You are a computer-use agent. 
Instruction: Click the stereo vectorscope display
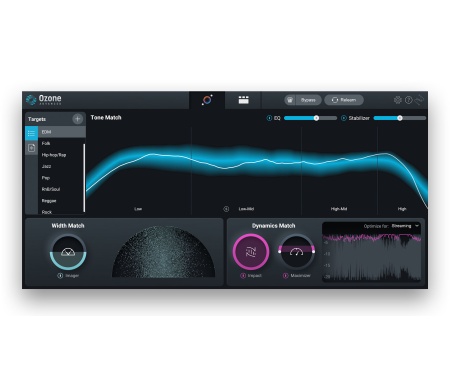pos(164,252)
